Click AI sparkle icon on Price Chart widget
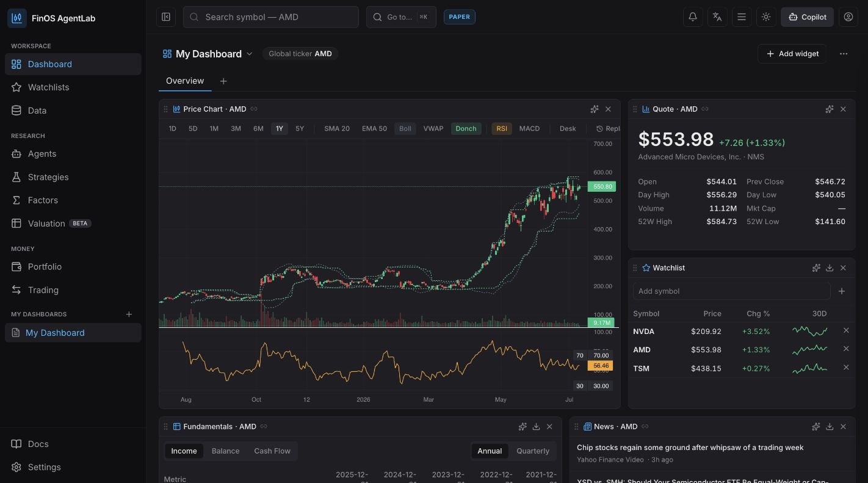The height and width of the screenshot is (483, 868). coord(595,109)
